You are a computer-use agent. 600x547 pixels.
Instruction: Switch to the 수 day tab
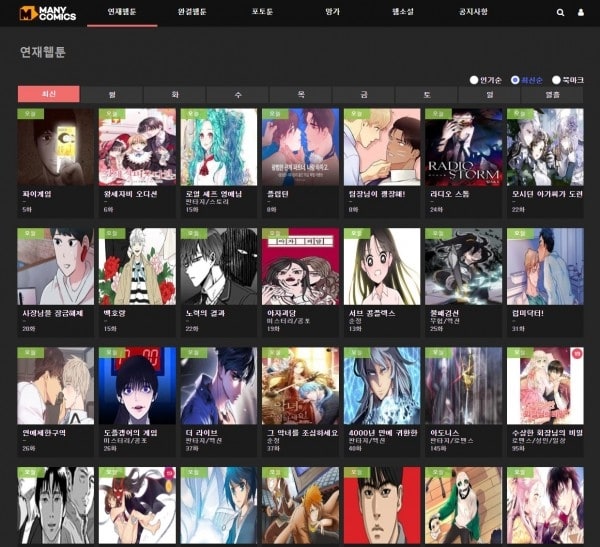[x=238, y=95]
